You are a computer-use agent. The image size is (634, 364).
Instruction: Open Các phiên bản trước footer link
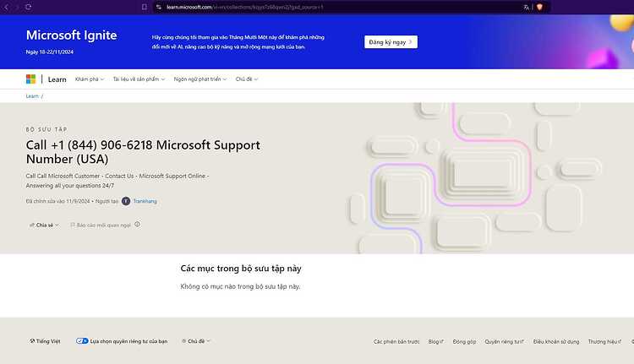click(x=396, y=342)
